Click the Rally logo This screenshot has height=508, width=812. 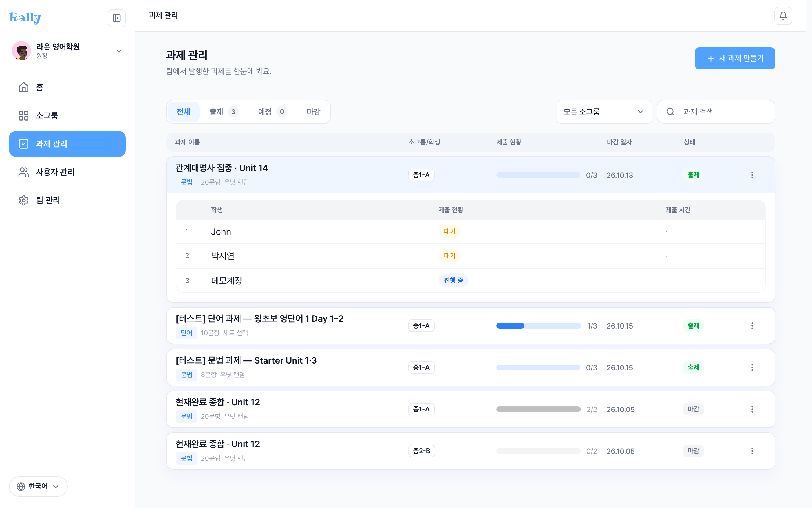25,17
